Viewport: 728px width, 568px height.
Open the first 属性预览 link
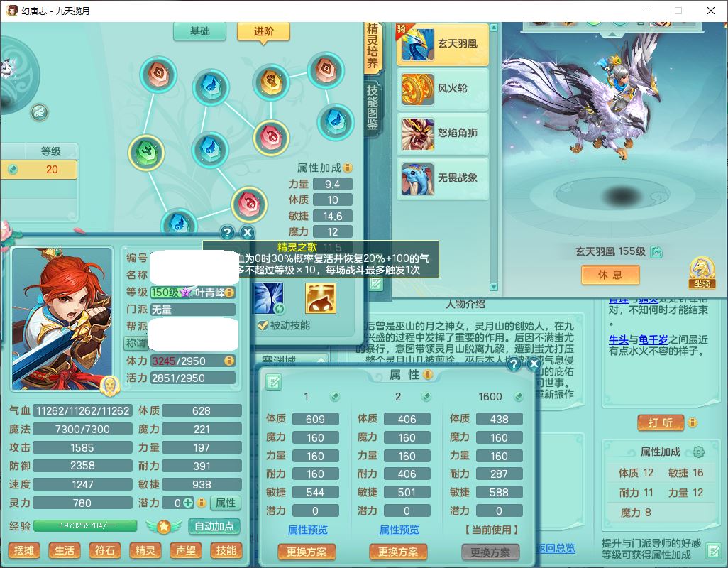(307, 530)
